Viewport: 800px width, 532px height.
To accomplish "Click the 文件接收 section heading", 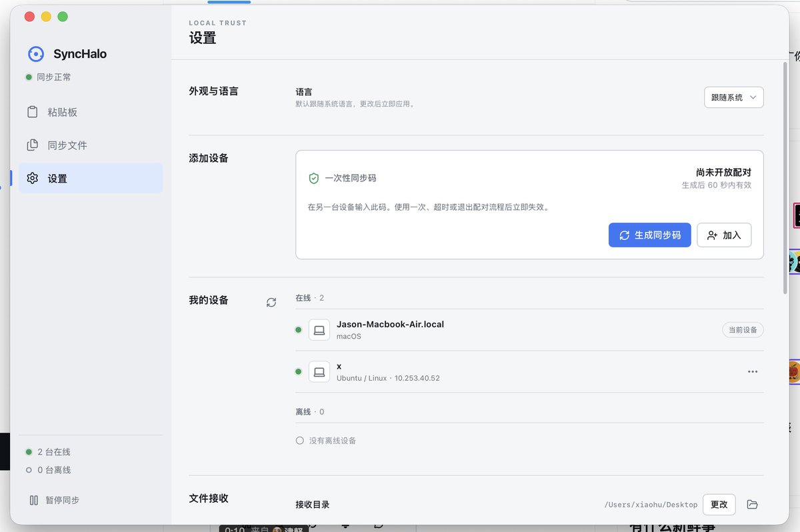I will [x=209, y=499].
